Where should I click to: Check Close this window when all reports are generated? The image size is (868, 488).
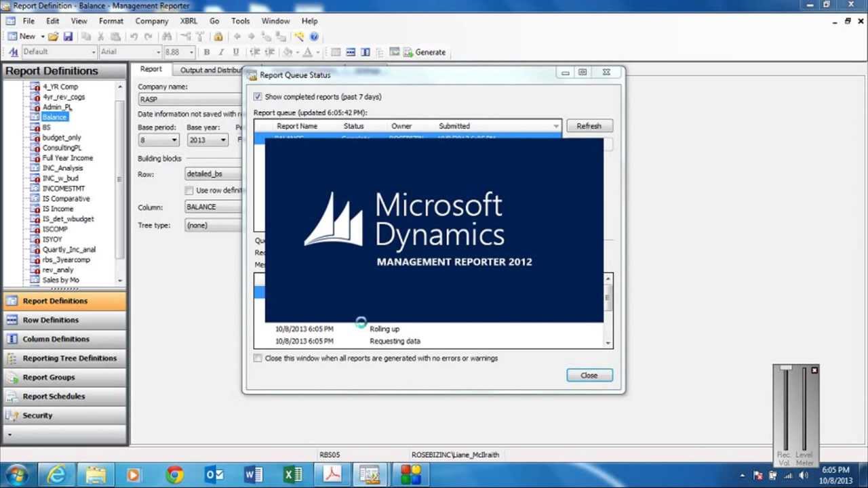pyautogui.click(x=258, y=359)
